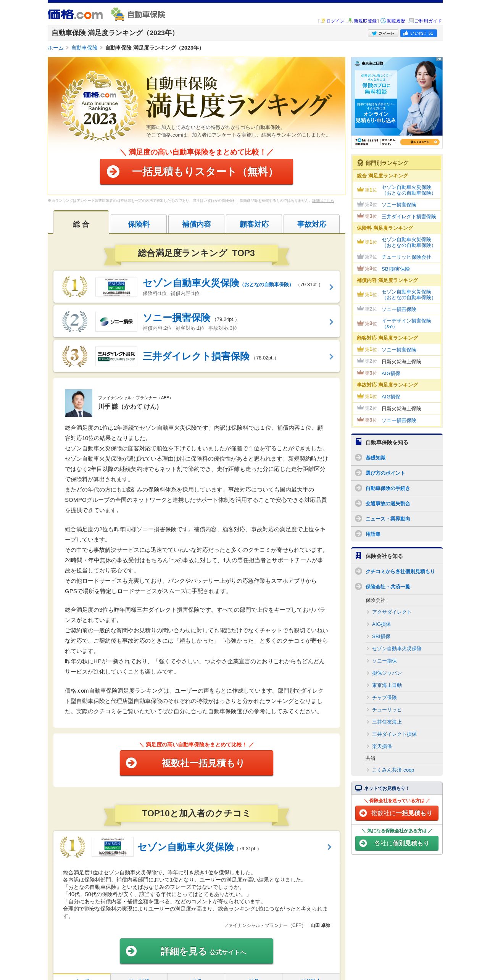Click arrow circle icon beside 交通事故の過失割合
490x980 pixels.
click(358, 503)
